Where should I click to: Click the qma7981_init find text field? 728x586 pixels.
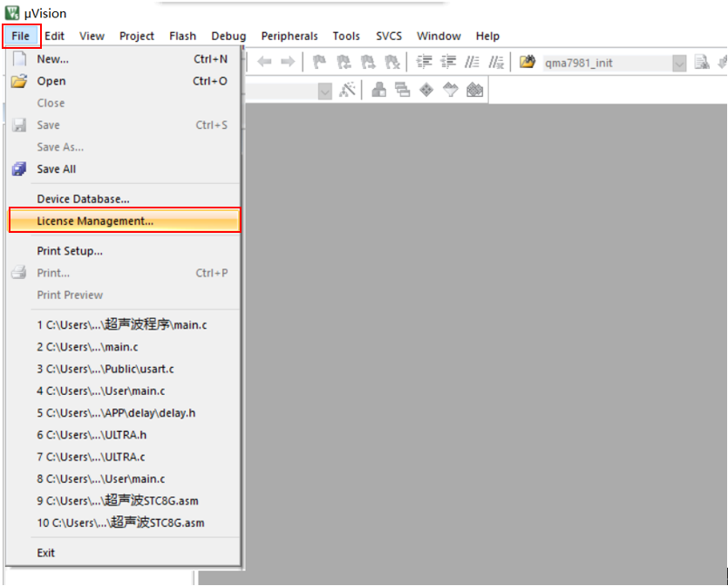tap(608, 63)
